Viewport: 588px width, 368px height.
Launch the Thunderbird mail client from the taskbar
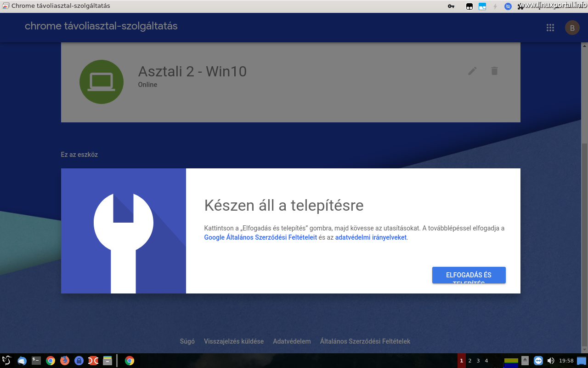point(22,361)
